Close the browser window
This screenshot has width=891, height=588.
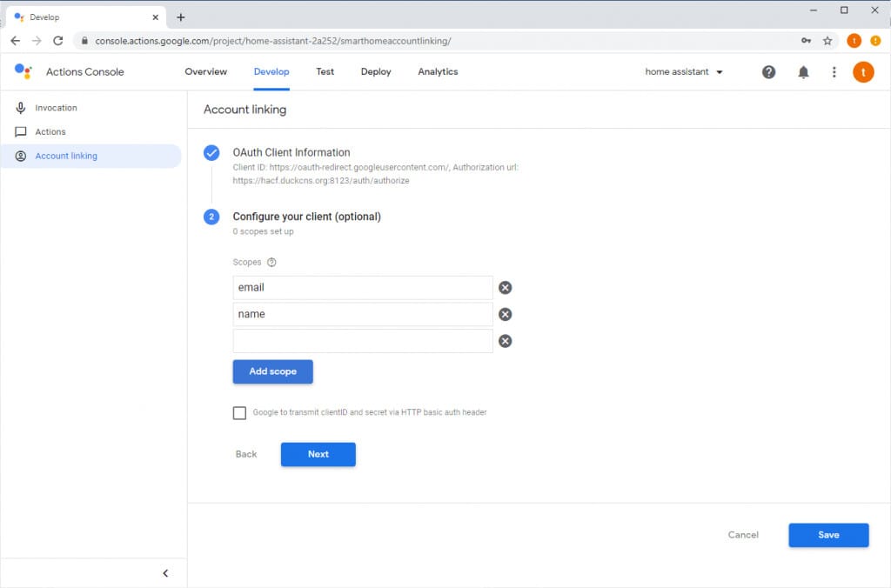[x=874, y=10]
